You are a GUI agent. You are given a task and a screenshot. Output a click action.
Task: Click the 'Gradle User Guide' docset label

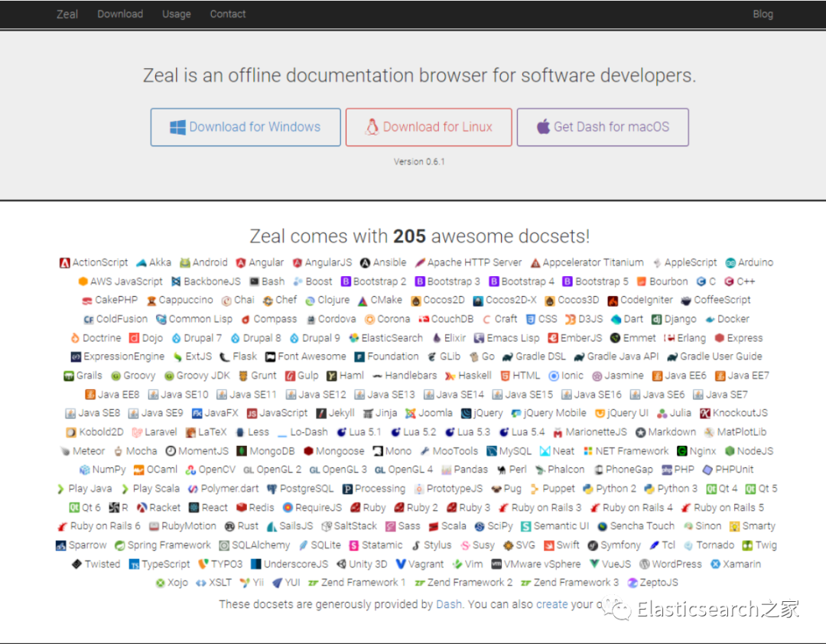(x=721, y=356)
